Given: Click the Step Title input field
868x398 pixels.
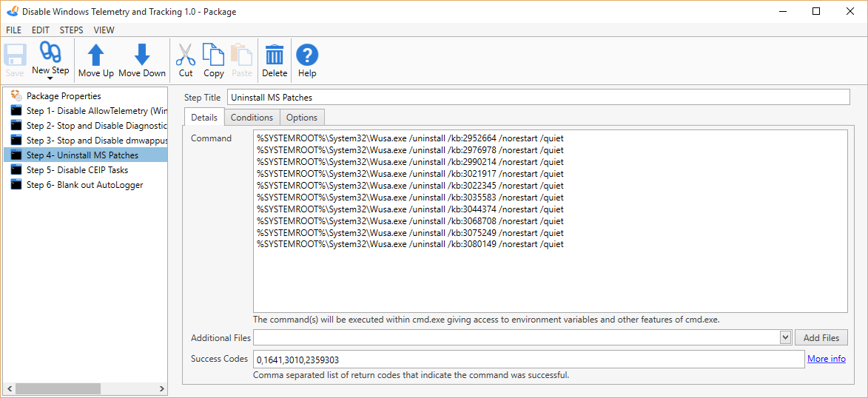Looking at the screenshot, I should coord(538,97).
